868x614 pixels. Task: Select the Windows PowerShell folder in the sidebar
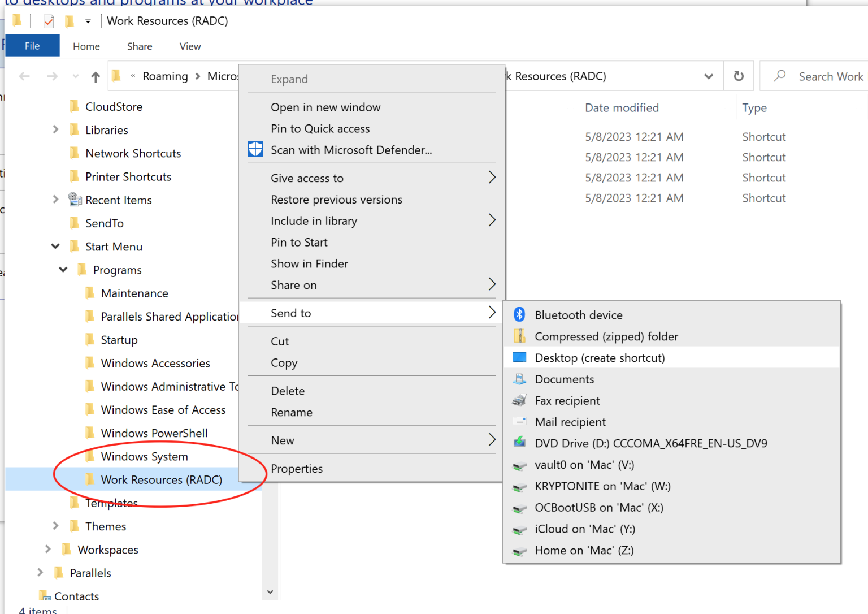pyautogui.click(x=154, y=433)
